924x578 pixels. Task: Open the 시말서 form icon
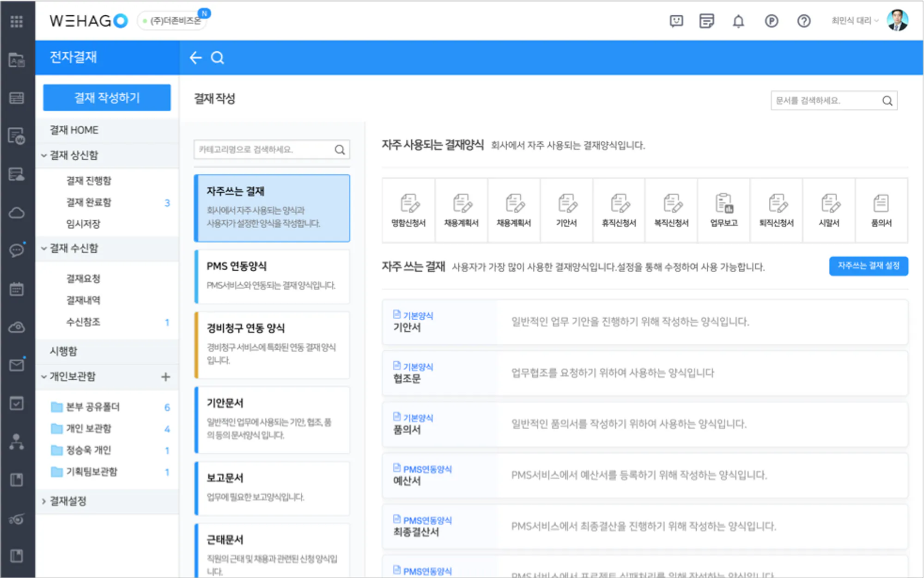click(829, 210)
